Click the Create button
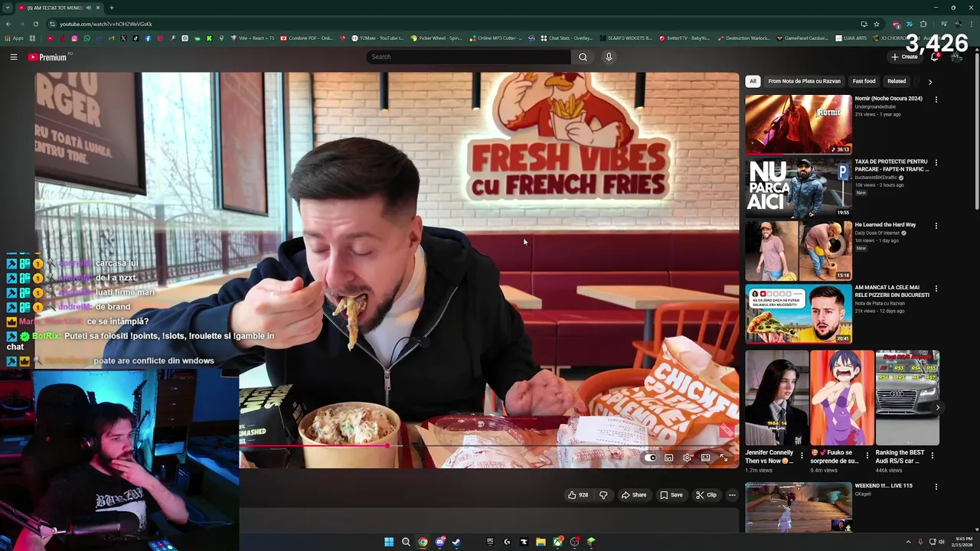This screenshot has height=551, width=980. point(904,57)
